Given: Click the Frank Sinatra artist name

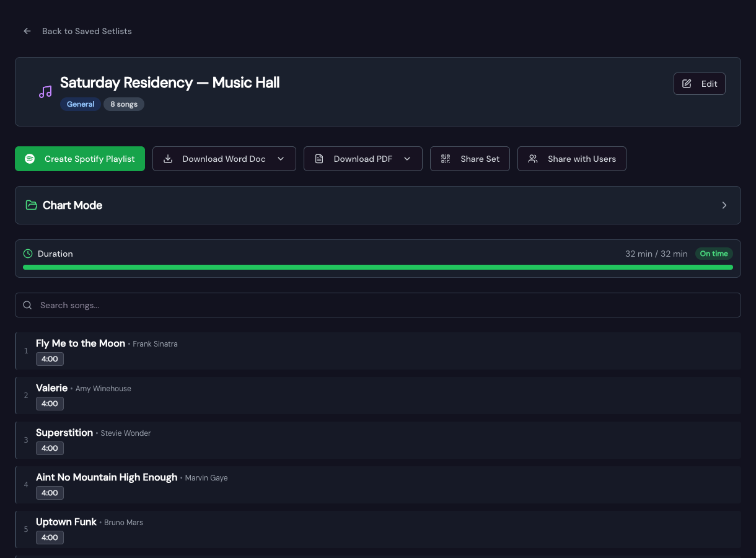Looking at the screenshot, I should click(155, 344).
